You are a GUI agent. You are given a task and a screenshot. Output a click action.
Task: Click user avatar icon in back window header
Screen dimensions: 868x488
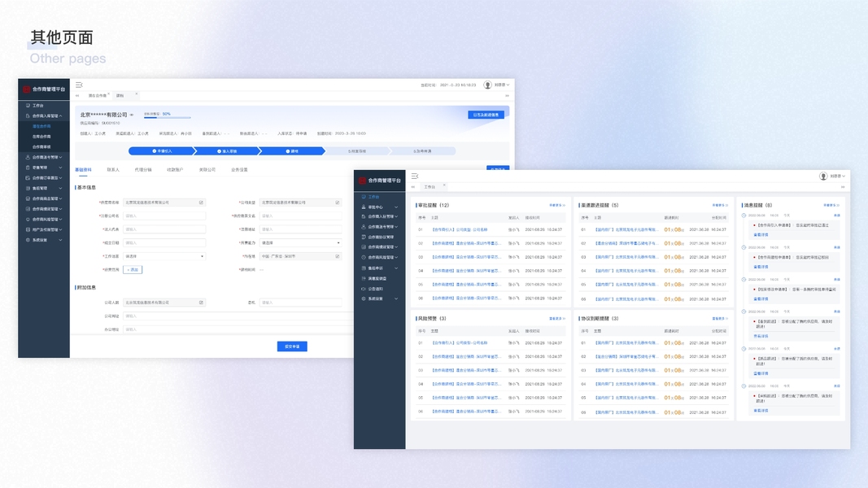click(x=487, y=85)
